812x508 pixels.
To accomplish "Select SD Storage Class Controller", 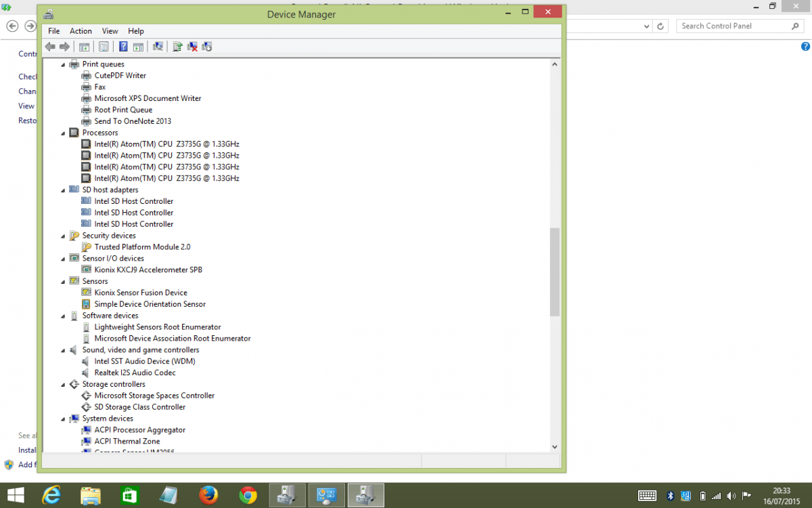I will 139,407.
